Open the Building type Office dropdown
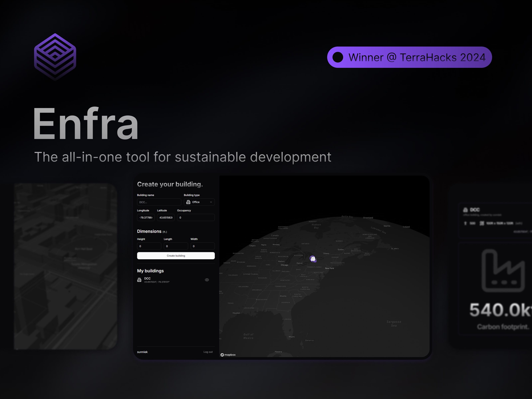Image resolution: width=532 pixels, height=399 pixels. tap(199, 202)
